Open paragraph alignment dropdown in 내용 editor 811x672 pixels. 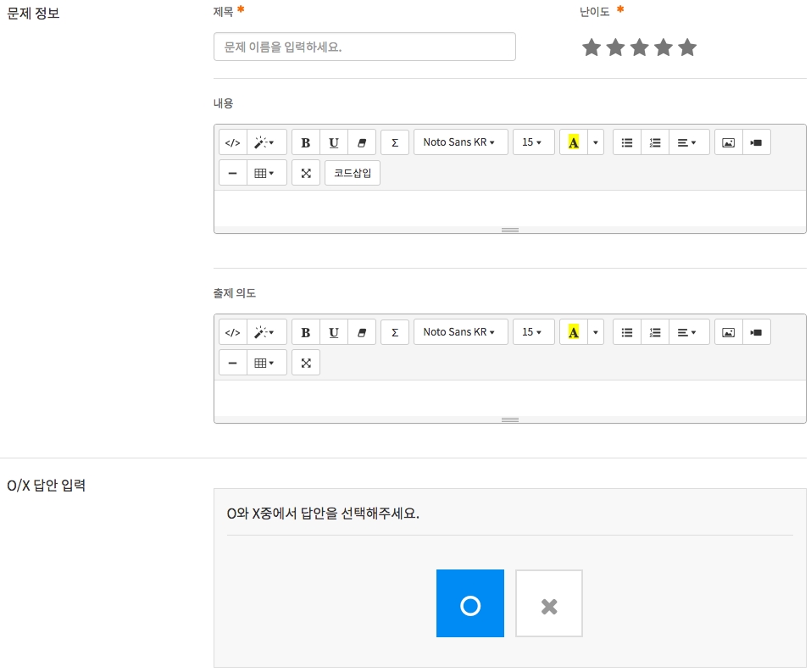pos(687,142)
